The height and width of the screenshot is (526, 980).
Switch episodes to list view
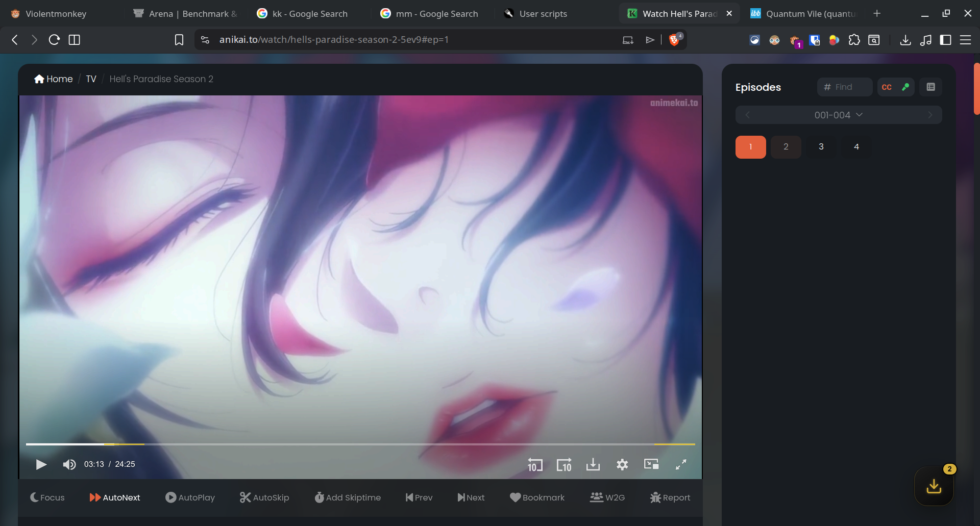click(931, 87)
